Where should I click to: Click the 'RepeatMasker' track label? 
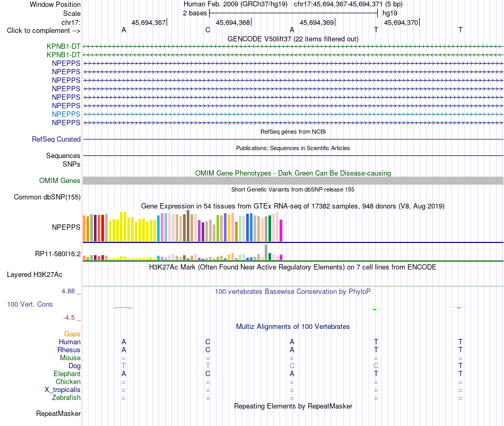coord(58,413)
